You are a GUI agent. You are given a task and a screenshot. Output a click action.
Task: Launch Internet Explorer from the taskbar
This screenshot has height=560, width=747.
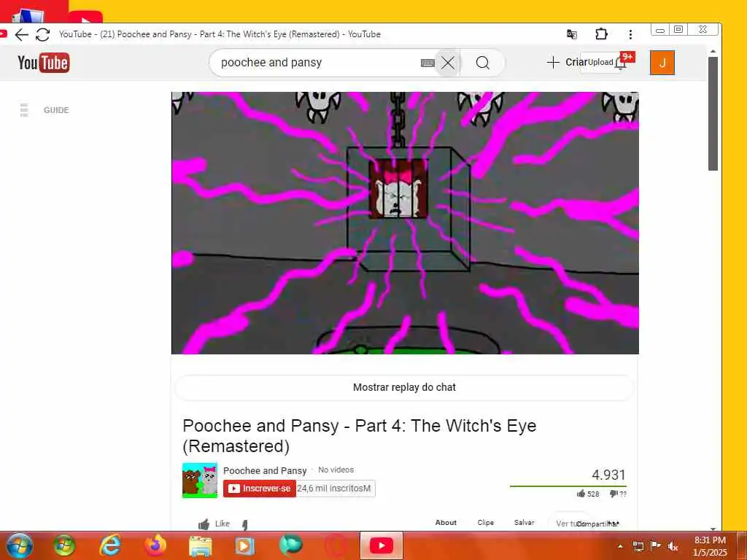[109, 545]
